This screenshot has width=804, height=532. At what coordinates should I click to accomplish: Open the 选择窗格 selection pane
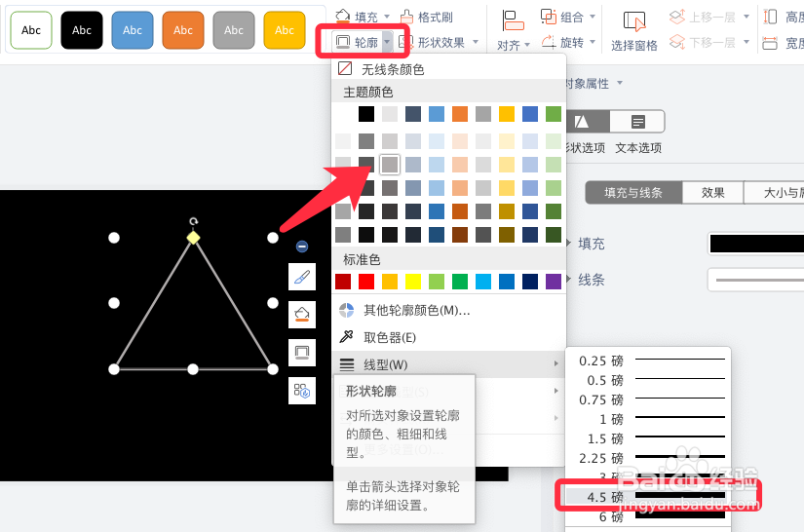click(x=634, y=31)
